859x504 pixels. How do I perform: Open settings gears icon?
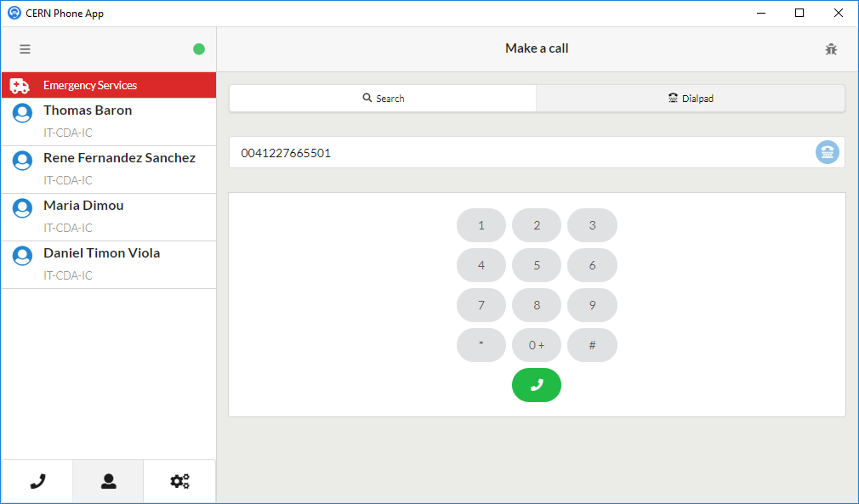(x=179, y=481)
